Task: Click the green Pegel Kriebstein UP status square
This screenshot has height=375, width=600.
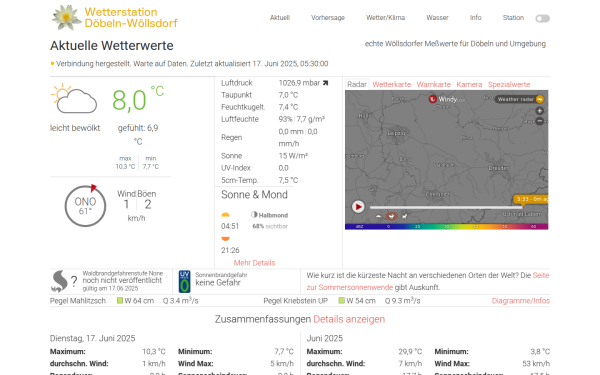Action: pyautogui.click(x=342, y=301)
